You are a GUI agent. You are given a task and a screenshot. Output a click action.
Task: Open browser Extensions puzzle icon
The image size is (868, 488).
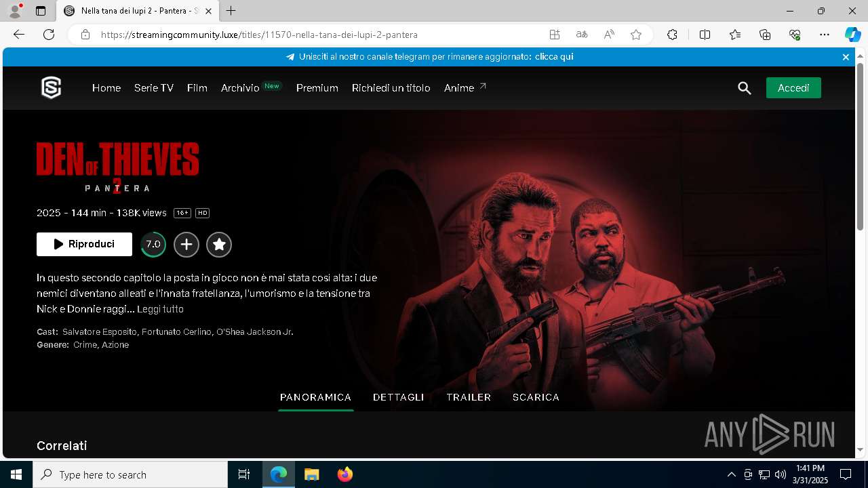(672, 35)
